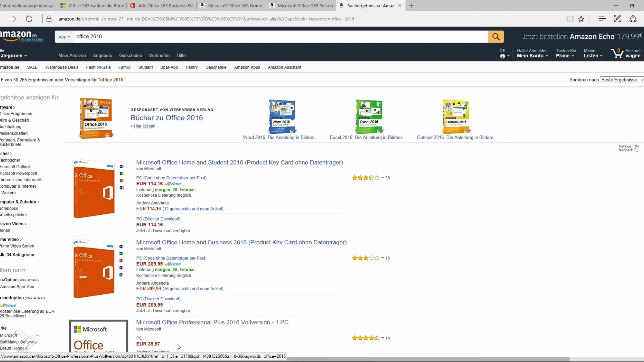Click the Hier klicken link
Screen dimensions: 644x362
(145, 126)
